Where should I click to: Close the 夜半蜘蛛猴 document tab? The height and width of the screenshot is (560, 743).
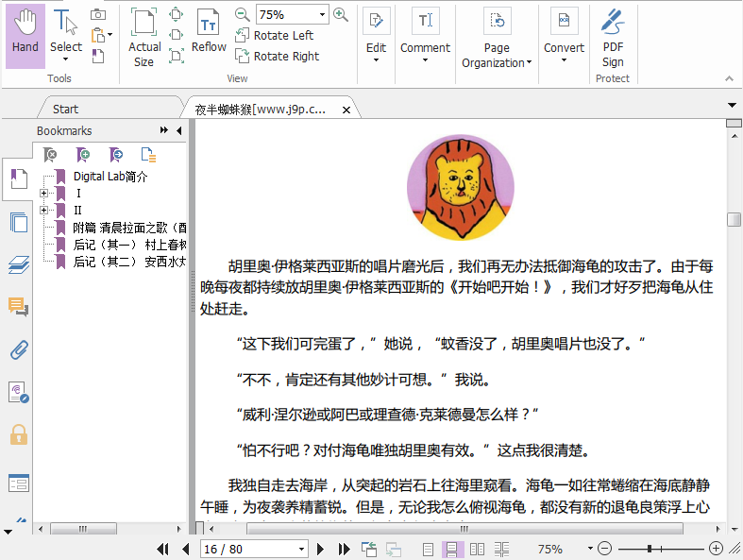coord(346,110)
